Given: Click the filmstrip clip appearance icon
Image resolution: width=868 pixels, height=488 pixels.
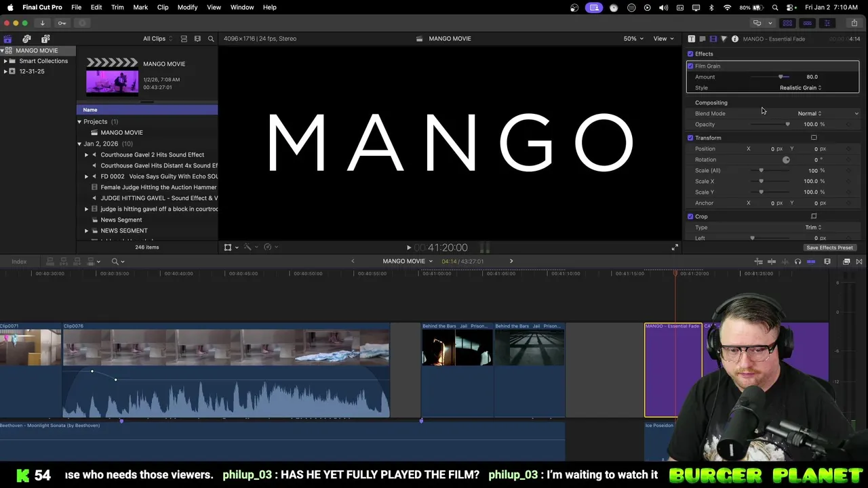Looking at the screenshot, I should (x=197, y=39).
